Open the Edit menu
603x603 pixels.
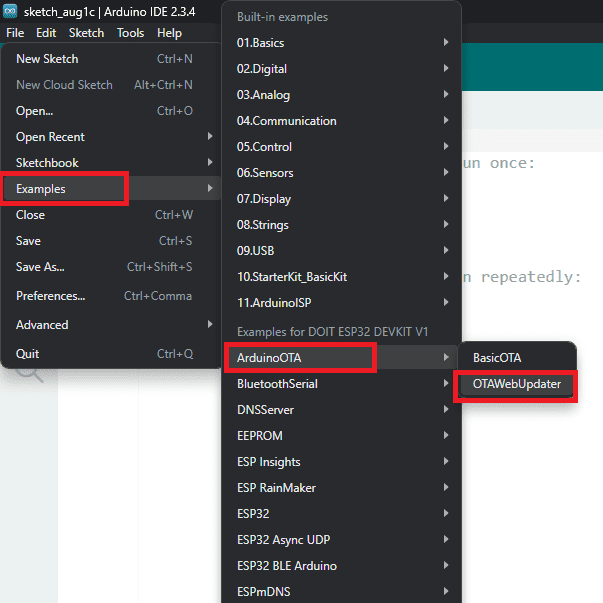[x=46, y=33]
